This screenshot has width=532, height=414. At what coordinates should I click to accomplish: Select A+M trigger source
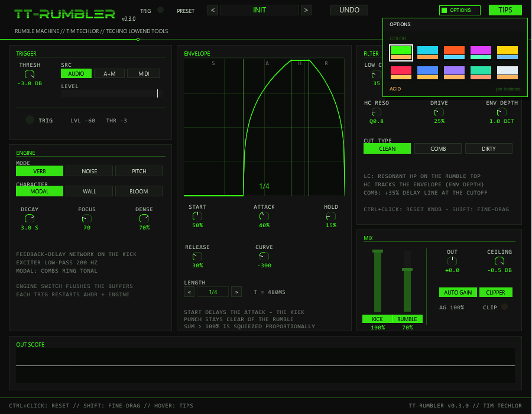pos(109,74)
